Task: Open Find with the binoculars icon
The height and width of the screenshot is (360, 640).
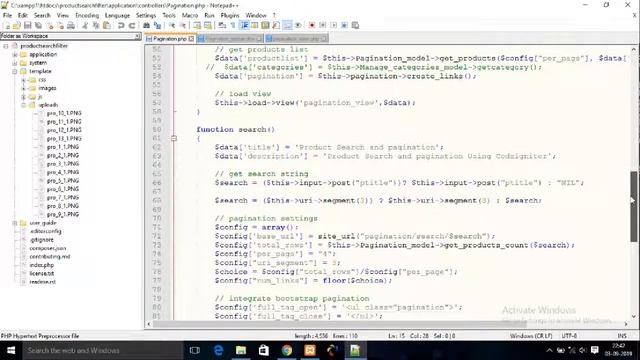Action: click(x=146, y=25)
